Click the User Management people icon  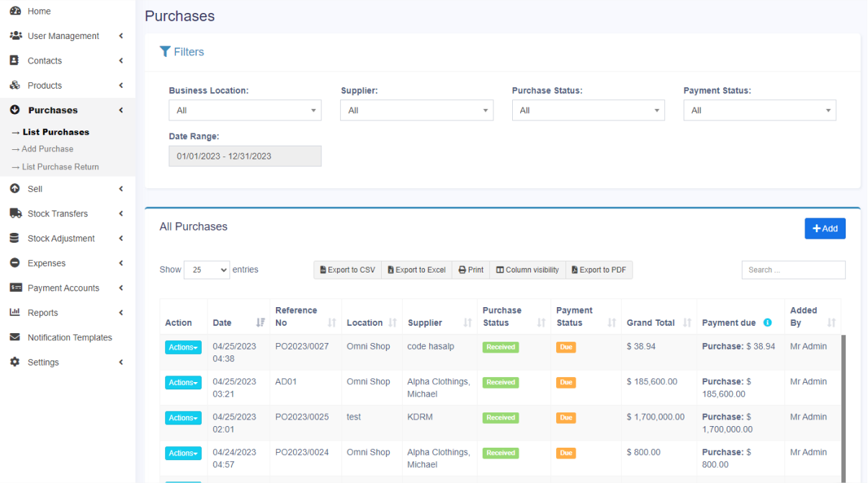pos(14,36)
